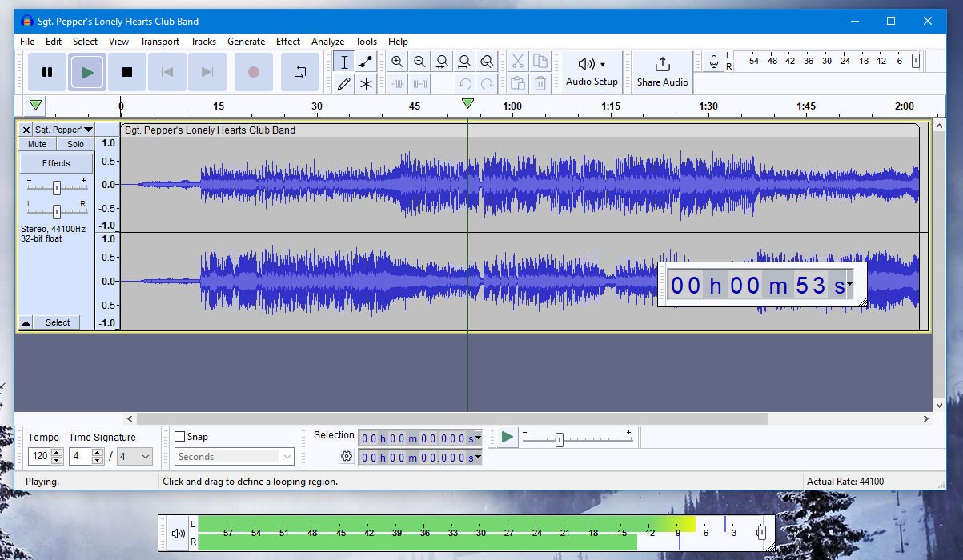This screenshot has height=560, width=963.
Task: Click the Delete trash icon
Action: [540, 83]
